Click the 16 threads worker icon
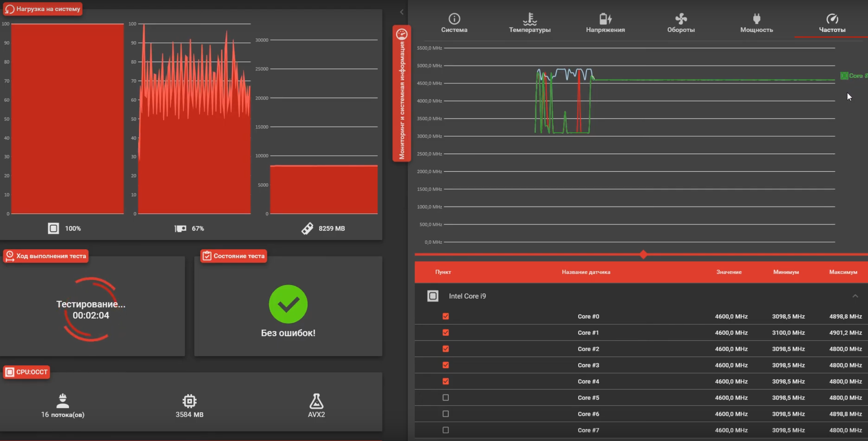This screenshot has height=441, width=868. coord(63,401)
